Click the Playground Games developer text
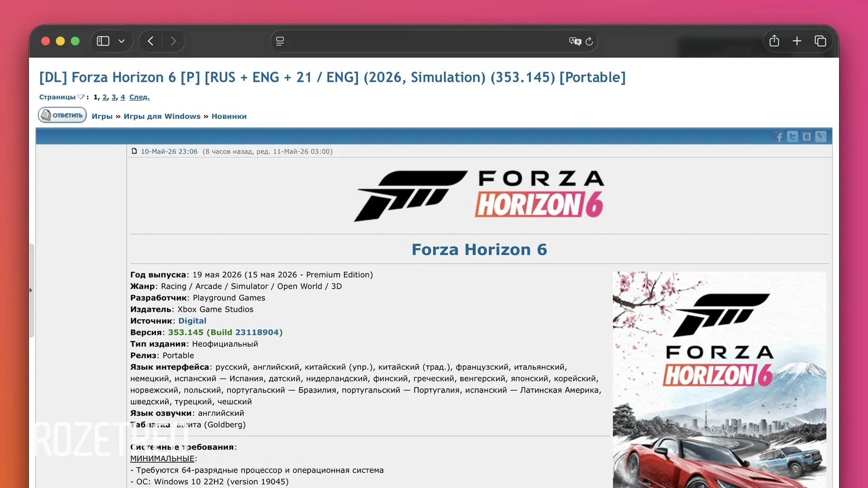The image size is (868, 488). pyautogui.click(x=229, y=298)
